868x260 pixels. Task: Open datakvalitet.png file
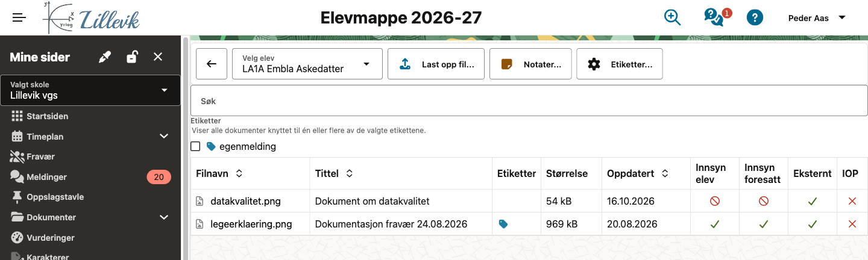(245, 201)
